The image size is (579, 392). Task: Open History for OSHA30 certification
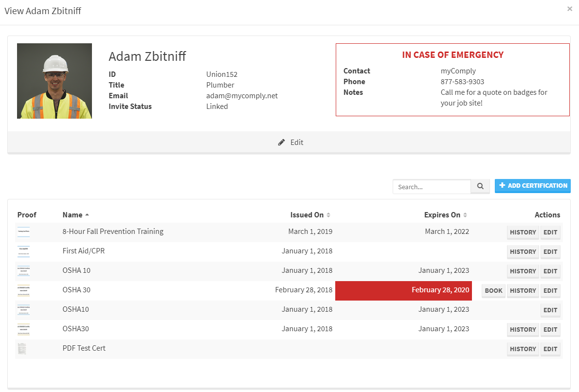point(523,330)
